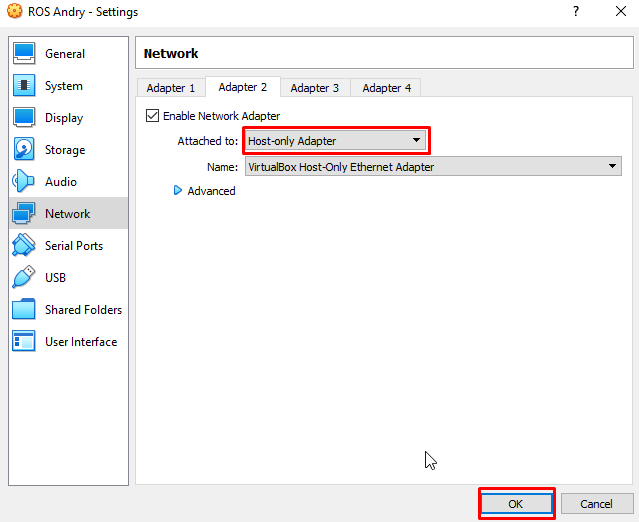
Task: Uncheck Enable Network Adapter checkbox
Action: click(153, 116)
